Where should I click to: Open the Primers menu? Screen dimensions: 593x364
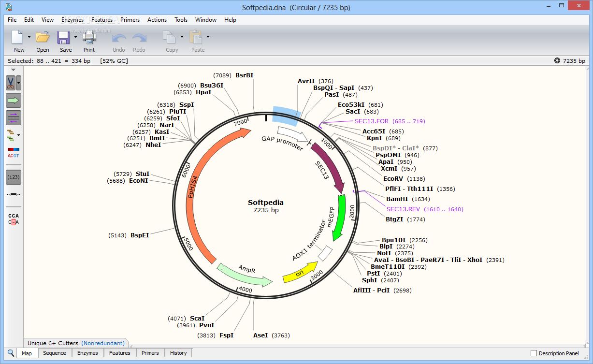click(130, 20)
